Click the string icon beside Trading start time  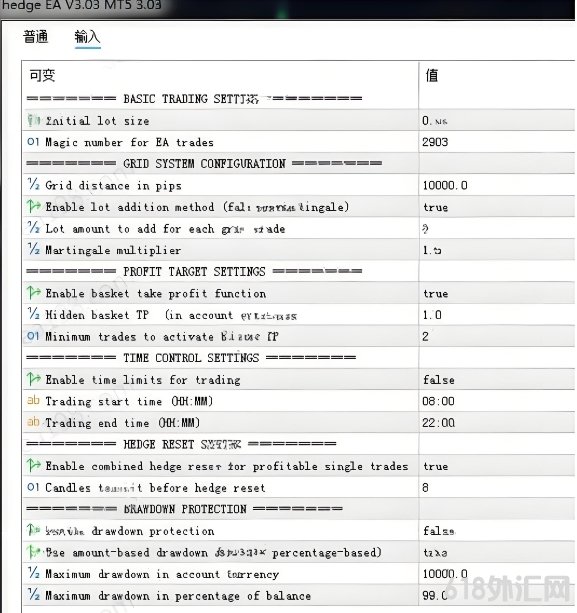click(33, 400)
